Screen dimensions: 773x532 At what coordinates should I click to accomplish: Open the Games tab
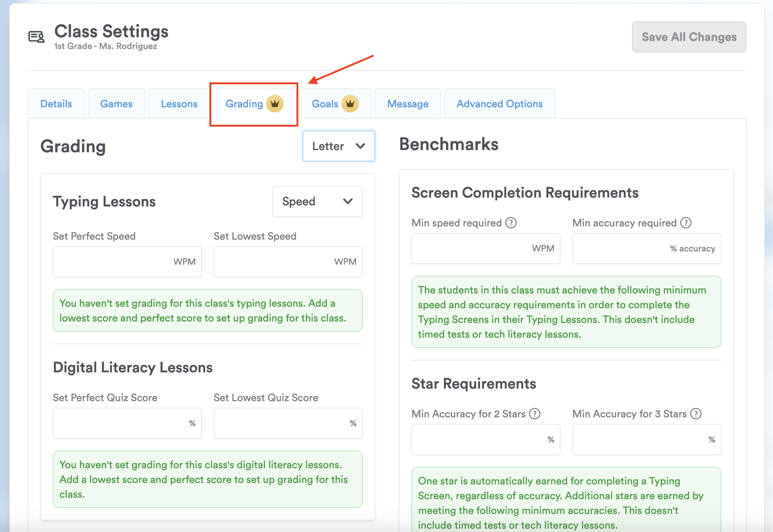pyautogui.click(x=116, y=104)
